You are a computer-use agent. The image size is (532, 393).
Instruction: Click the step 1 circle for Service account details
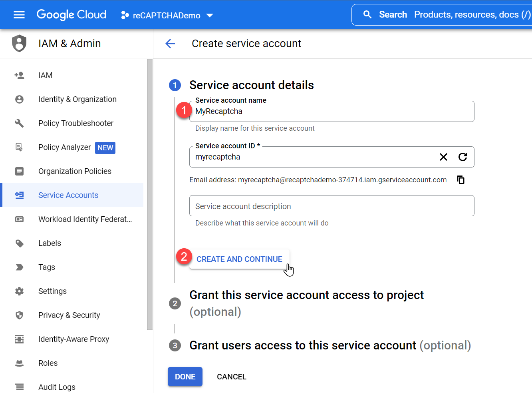(x=175, y=85)
